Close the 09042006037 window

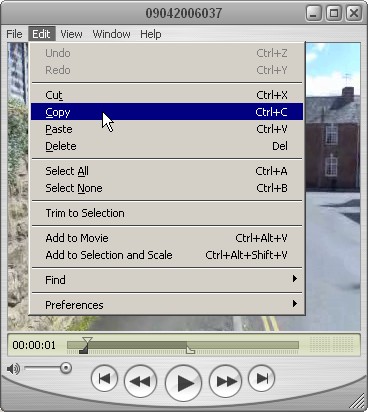click(354, 13)
